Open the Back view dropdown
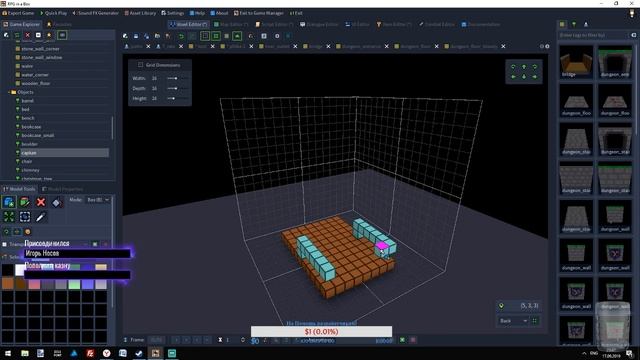This screenshot has height=360, width=640. pos(513,321)
